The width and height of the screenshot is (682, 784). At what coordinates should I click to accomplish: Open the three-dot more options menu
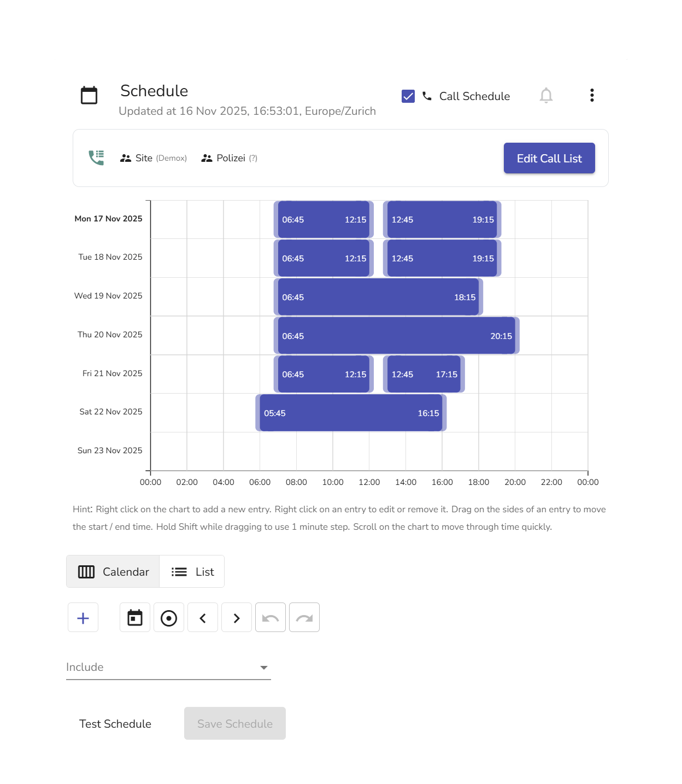592,96
